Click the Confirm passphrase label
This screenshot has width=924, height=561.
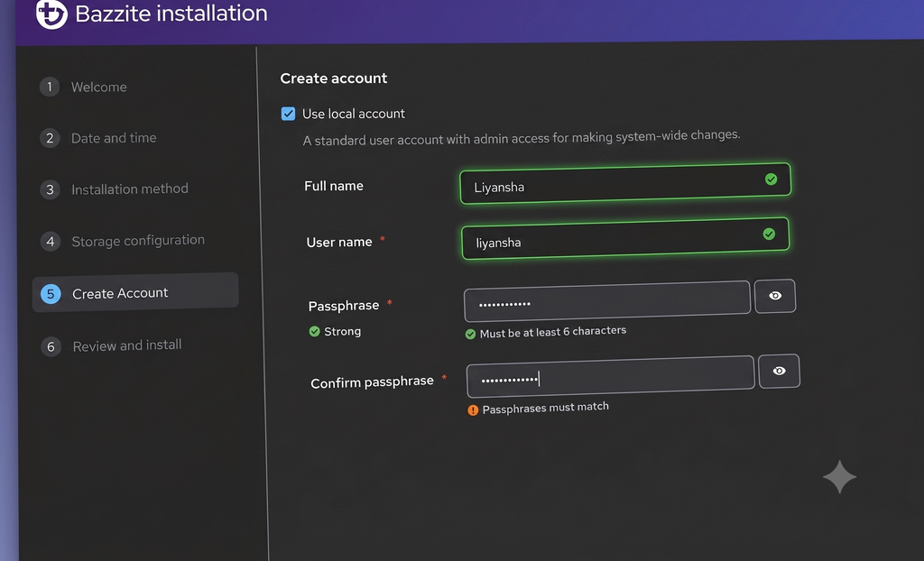pyautogui.click(x=372, y=382)
